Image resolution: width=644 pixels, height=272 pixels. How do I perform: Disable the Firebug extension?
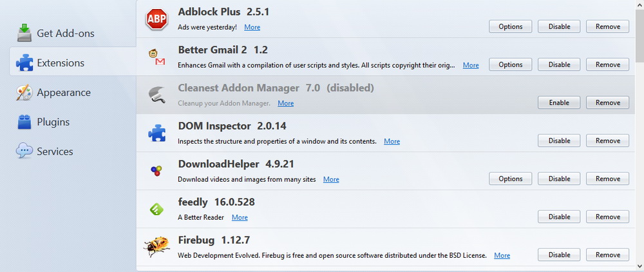(559, 255)
